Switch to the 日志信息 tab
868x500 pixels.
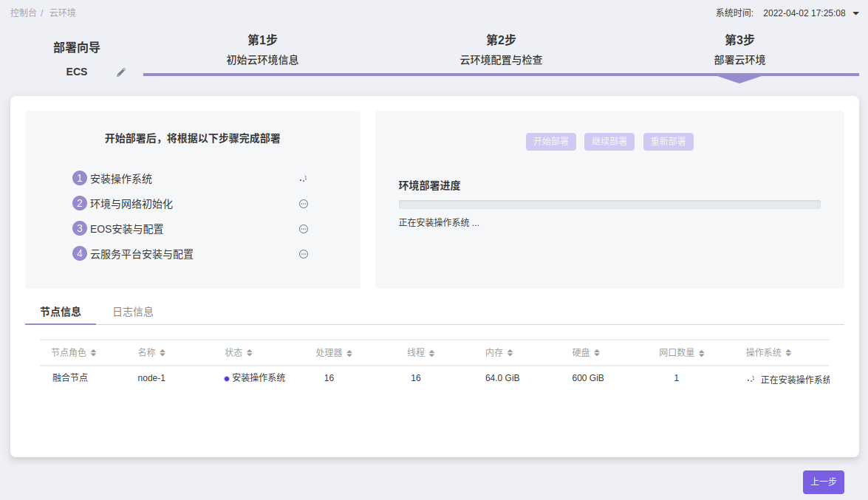133,312
